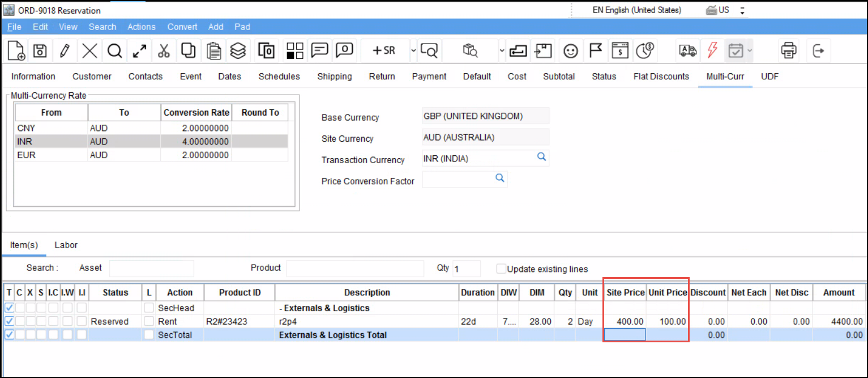Click the 400.00 Site Price cell
The width and height of the screenshot is (868, 378).
625,321
